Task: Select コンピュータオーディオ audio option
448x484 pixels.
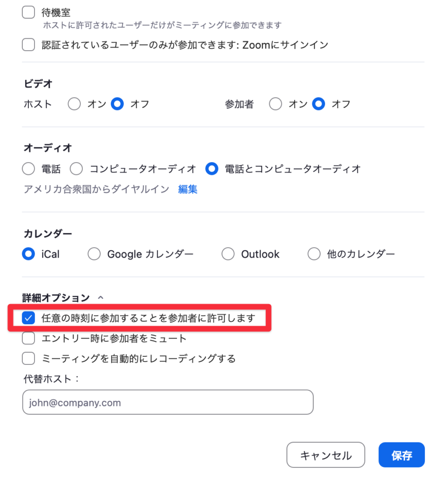Action: point(77,169)
